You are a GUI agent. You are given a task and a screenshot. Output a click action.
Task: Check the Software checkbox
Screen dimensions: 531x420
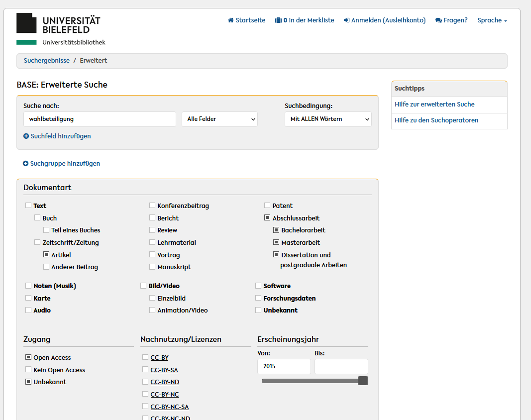point(258,286)
